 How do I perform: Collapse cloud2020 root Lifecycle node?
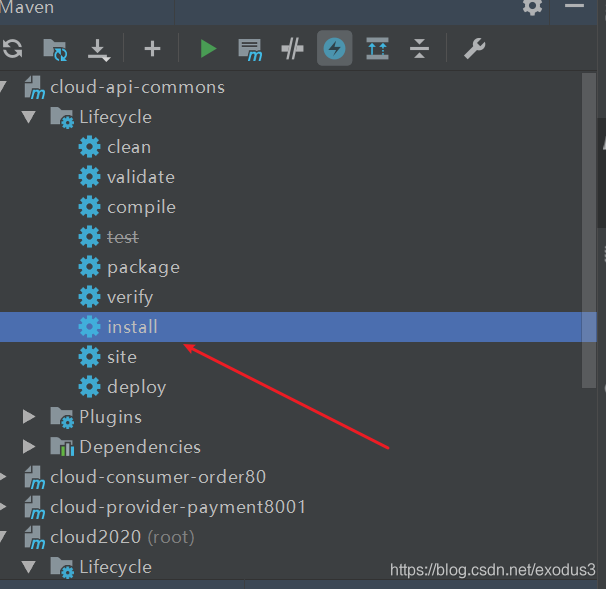pyautogui.click(x=29, y=567)
